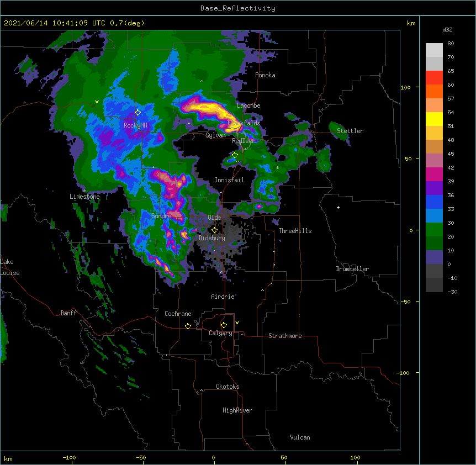Click the Didsbury town label
The width and height of the screenshot is (476, 465).
pos(212,238)
